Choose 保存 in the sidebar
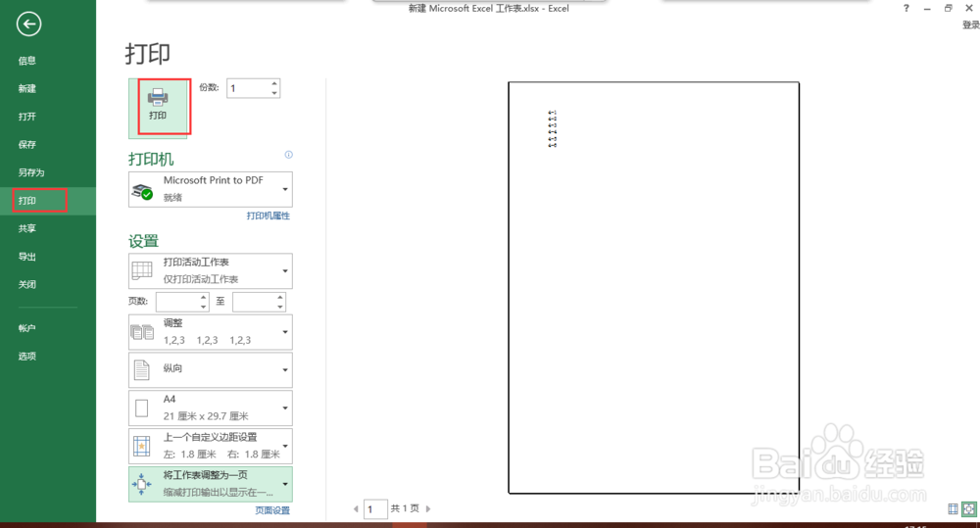Image resolution: width=980 pixels, height=528 pixels. [x=26, y=144]
